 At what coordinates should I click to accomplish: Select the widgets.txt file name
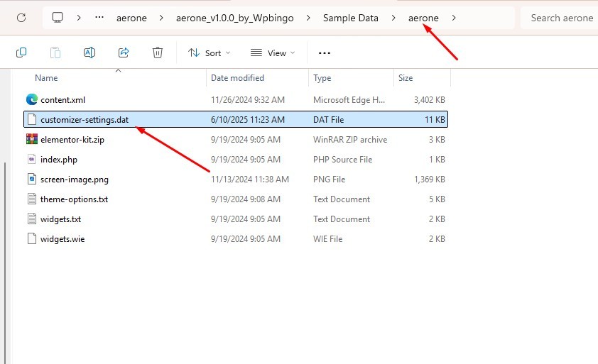60,219
